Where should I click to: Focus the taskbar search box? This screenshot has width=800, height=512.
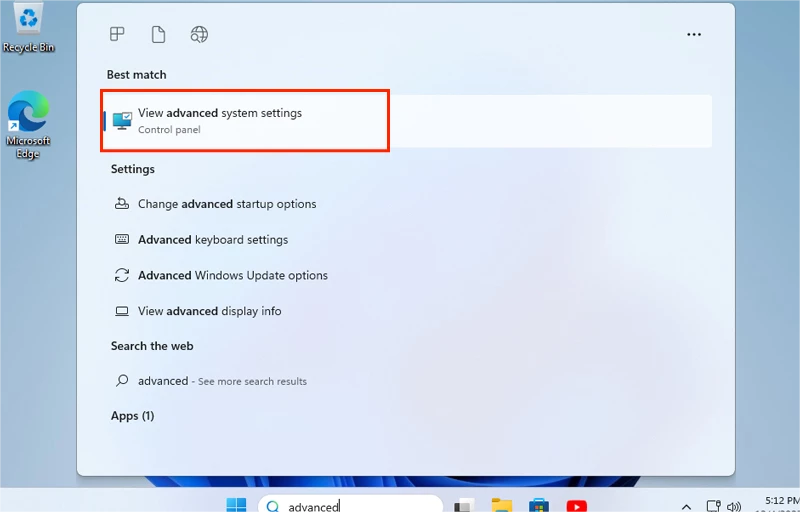coord(350,505)
